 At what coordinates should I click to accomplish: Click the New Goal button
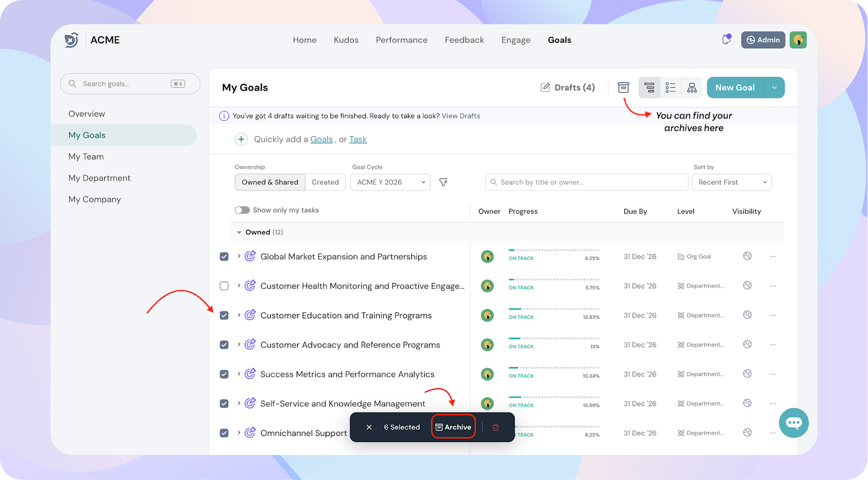(x=735, y=87)
